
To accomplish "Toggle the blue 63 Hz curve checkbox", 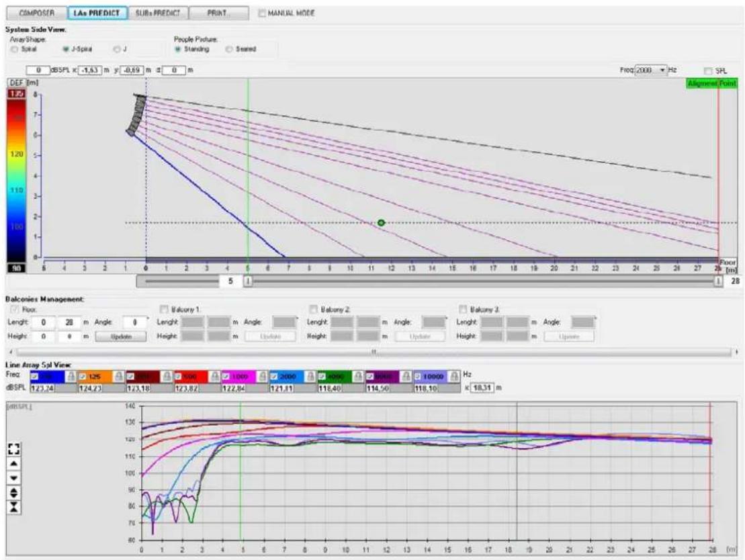I will 34,377.
